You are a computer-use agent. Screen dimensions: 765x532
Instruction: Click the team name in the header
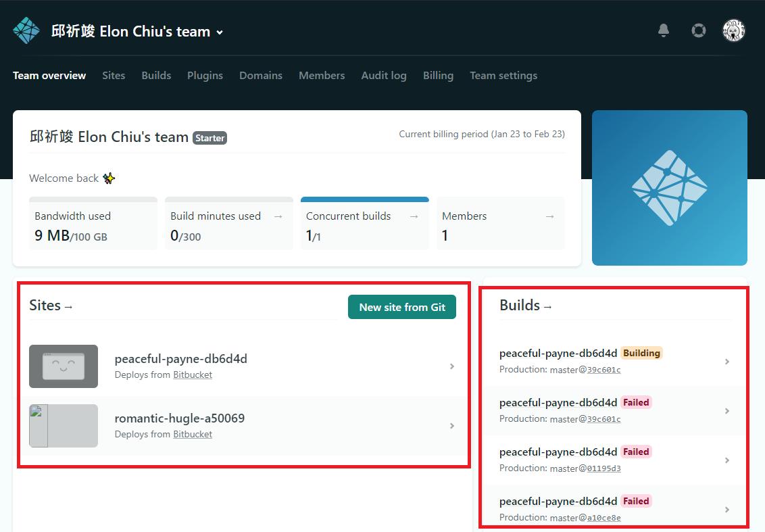pos(130,32)
